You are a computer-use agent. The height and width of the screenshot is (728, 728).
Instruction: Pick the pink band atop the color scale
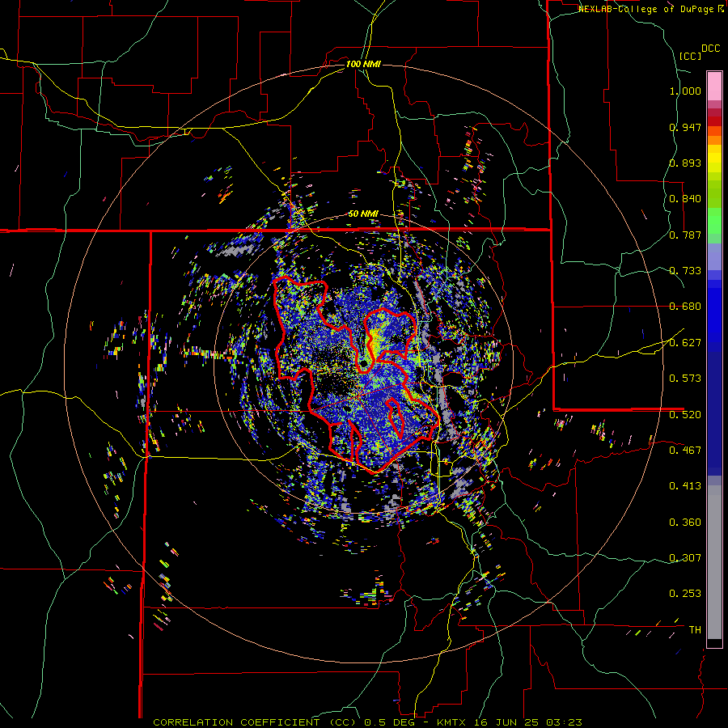coord(714,86)
